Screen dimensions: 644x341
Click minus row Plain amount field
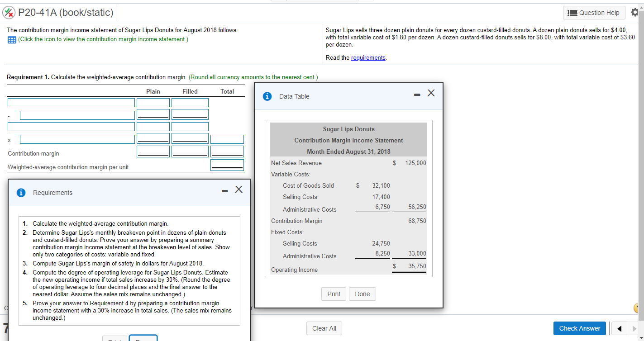(153, 114)
